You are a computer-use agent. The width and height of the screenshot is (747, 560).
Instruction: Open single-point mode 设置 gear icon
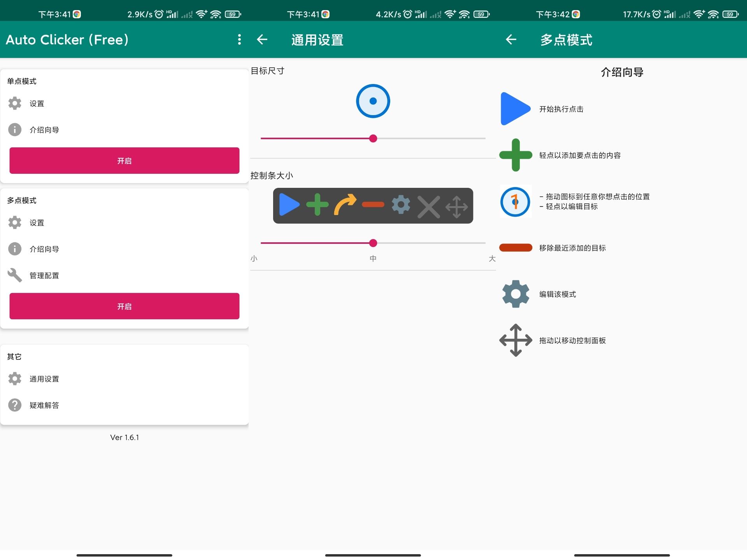[x=15, y=103]
